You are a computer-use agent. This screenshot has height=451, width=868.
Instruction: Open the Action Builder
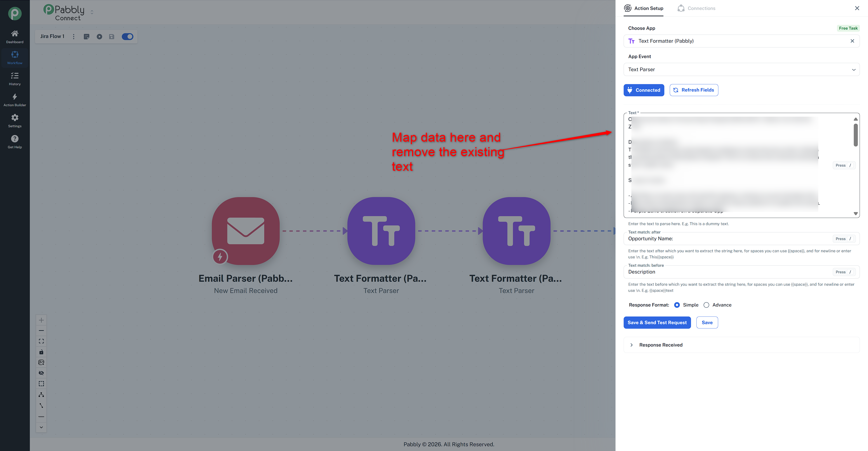point(15,100)
